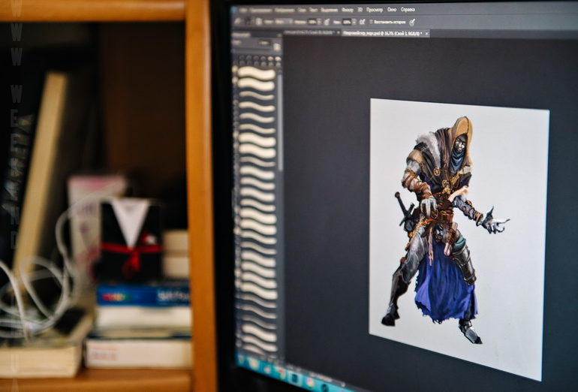Click brush size field in presets panel
578x392 pixels.
(264, 43)
